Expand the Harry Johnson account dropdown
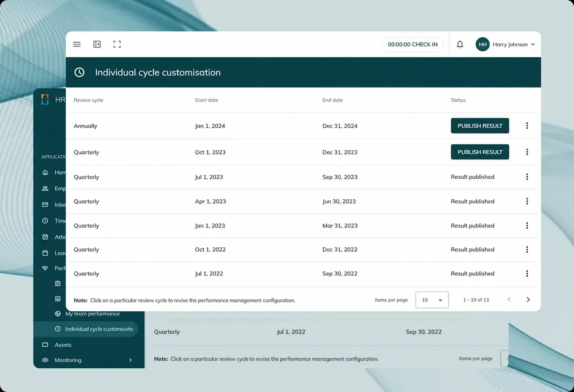 click(x=533, y=44)
